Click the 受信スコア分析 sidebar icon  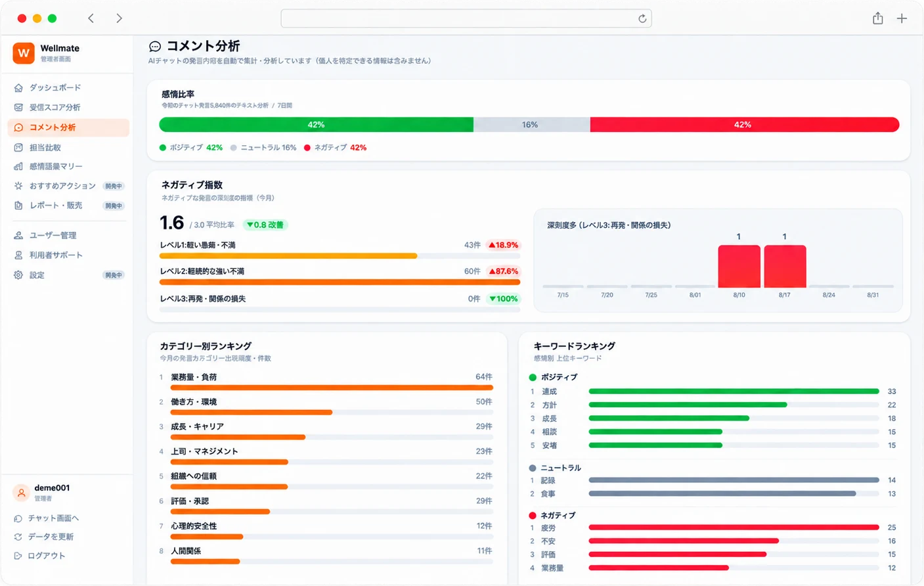coord(18,107)
